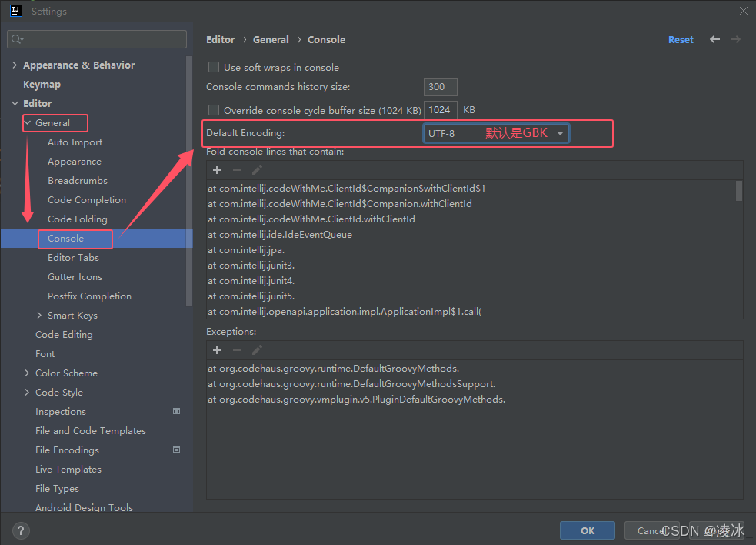Remove selected fold console line

click(237, 170)
